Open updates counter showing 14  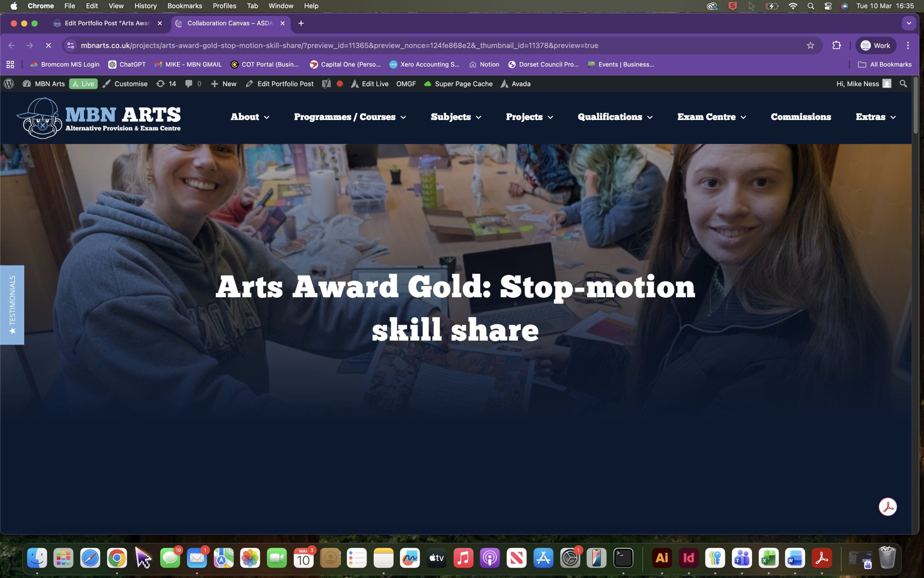coord(166,84)
